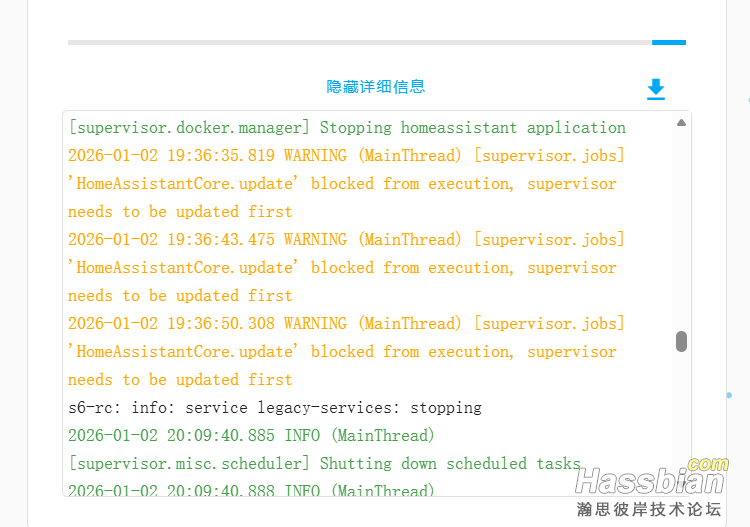
Task: Click the 瀚思彼岸技术论坛 forum text
Action: pyautogui.click(x=648, y=509)
